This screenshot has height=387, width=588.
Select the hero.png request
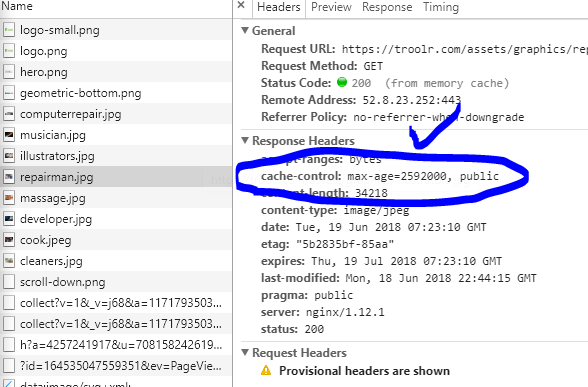(x=116, y=72)
